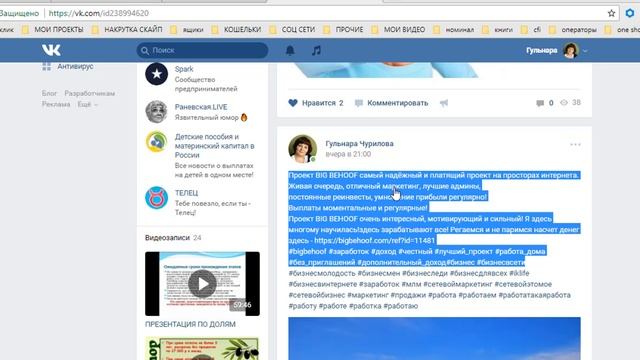Click the #работатакаяработа hashtag

(x=534, y=295)
